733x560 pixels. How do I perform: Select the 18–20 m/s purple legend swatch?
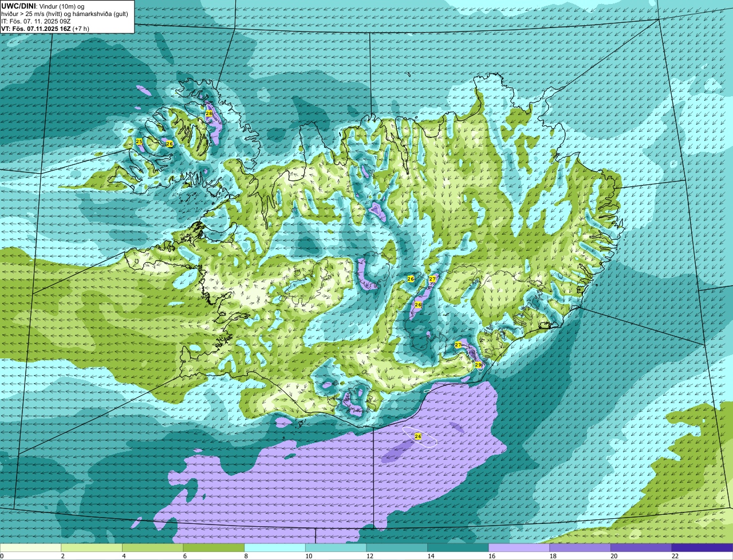[x=580, y=547]
